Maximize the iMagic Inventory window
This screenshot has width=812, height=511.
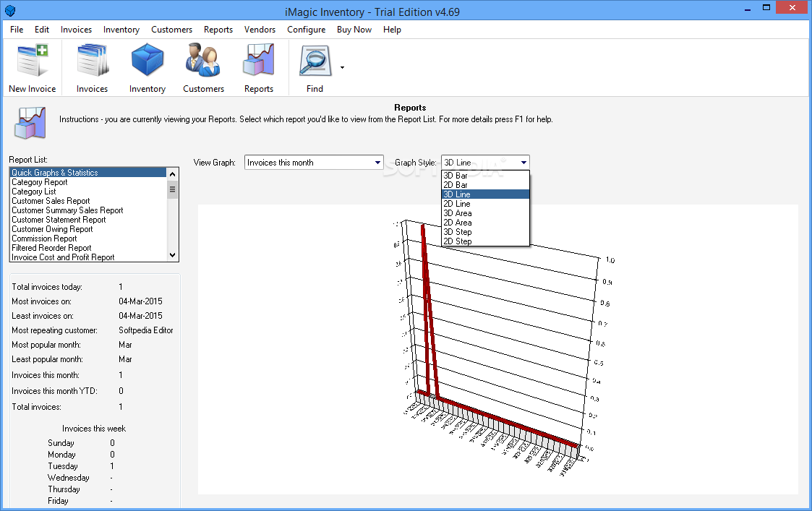[766, 8]
